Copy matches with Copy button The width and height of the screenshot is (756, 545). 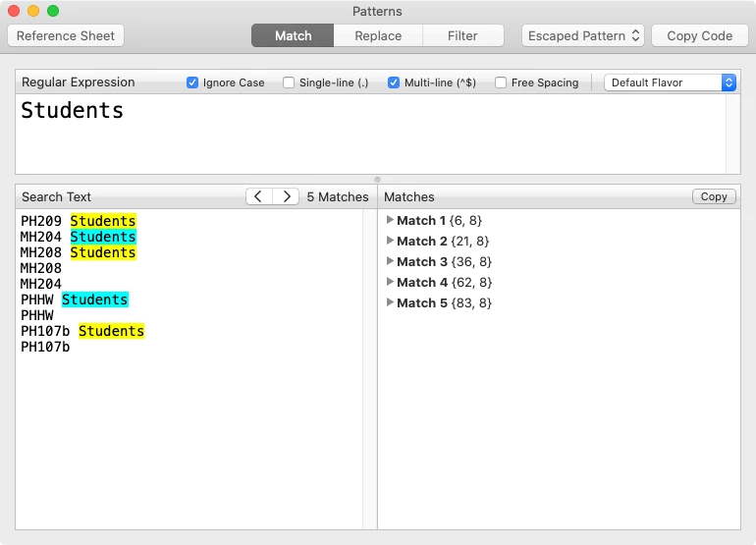(714, 196)
